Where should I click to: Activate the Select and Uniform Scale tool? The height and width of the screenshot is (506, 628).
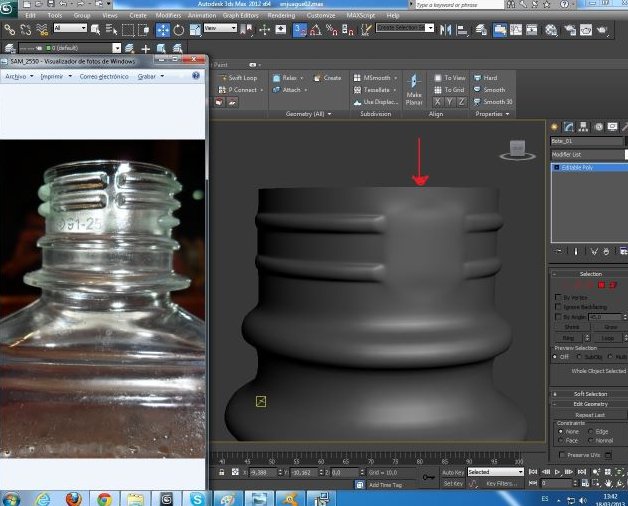195,30
